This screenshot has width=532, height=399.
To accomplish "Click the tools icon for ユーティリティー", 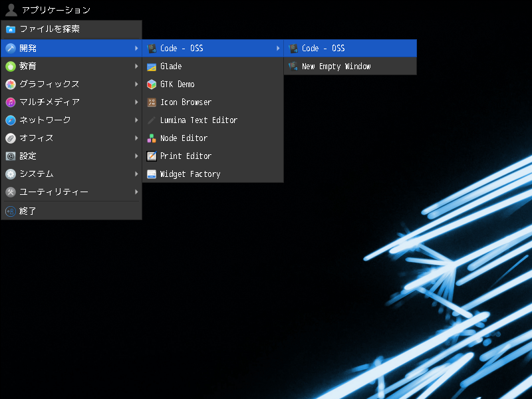I will pos(11,192).
